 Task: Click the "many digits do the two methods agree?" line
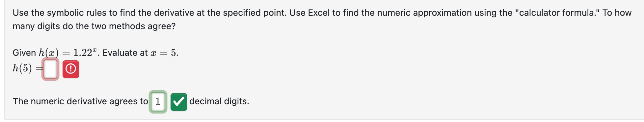pos(94,26)
